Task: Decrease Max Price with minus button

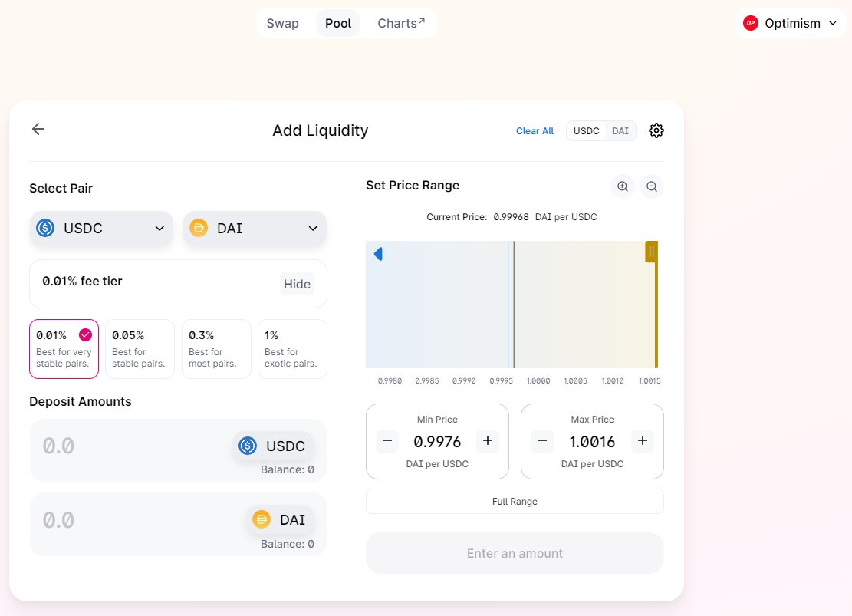Action: 541,441
